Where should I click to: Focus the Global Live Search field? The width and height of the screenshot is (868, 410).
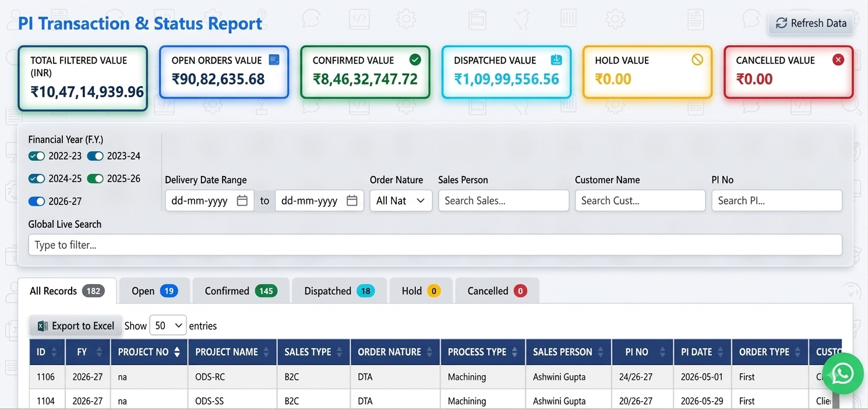pyautogui.click(x=435, y=245)
